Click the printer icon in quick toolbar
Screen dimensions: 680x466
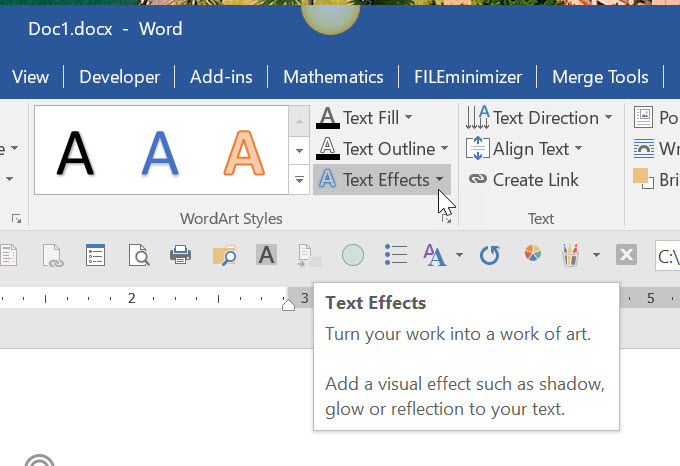pyautogui.click(x=180, y=254)
